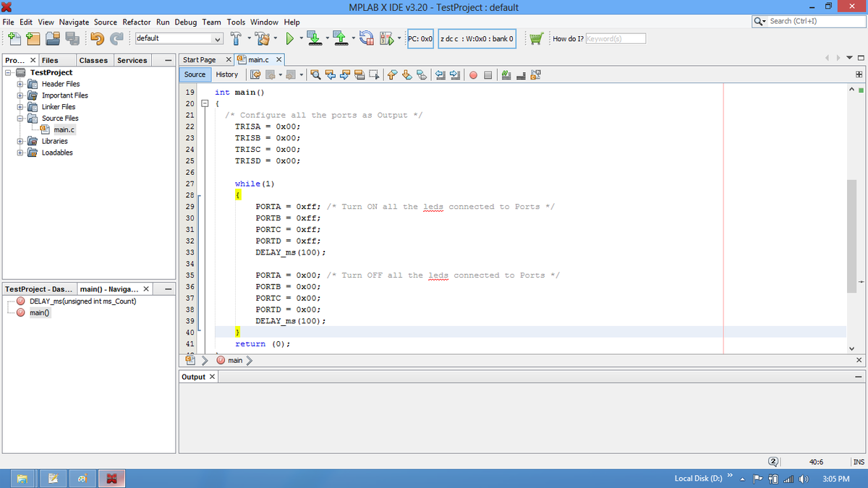Screen dimensions: 868x488
Task: Open Debug Project dropdown arrow
Action: (x=400, y=38)
